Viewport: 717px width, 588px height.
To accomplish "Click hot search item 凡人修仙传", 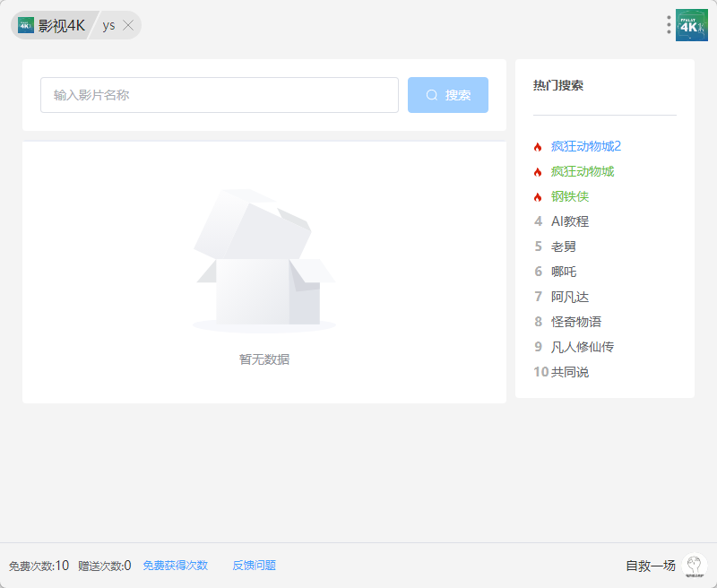I will (583, 347).
